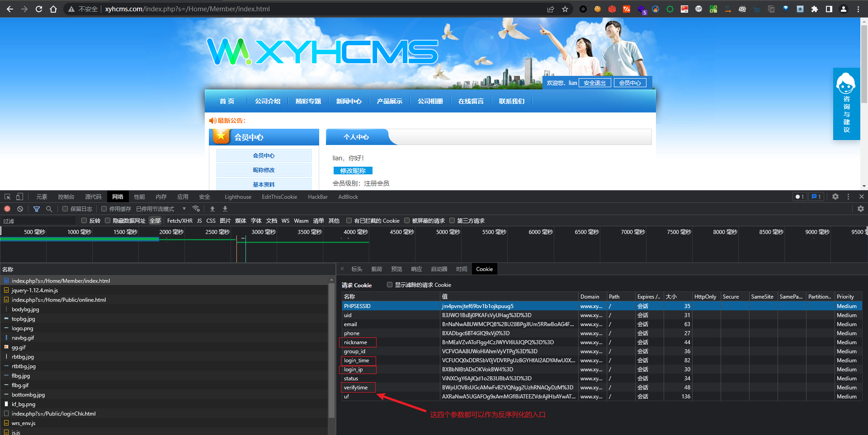The height and width of the screenshot is (435, 868).
Task: Open the 咨询与建议 floating widget
Action: coord(846,104)
